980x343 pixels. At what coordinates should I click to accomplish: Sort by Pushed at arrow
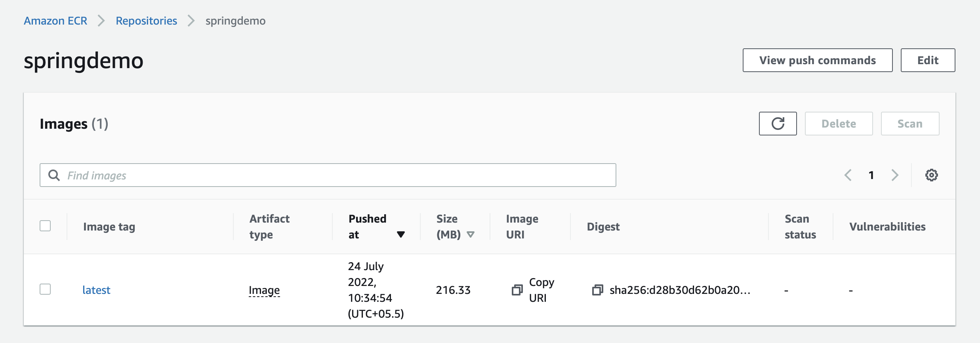click(x=400, y=234)
